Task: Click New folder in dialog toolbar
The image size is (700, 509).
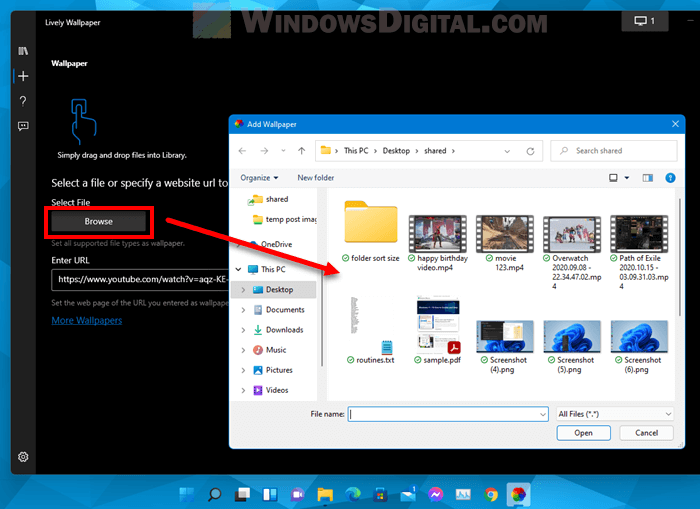Action: [x=316, y=178]
